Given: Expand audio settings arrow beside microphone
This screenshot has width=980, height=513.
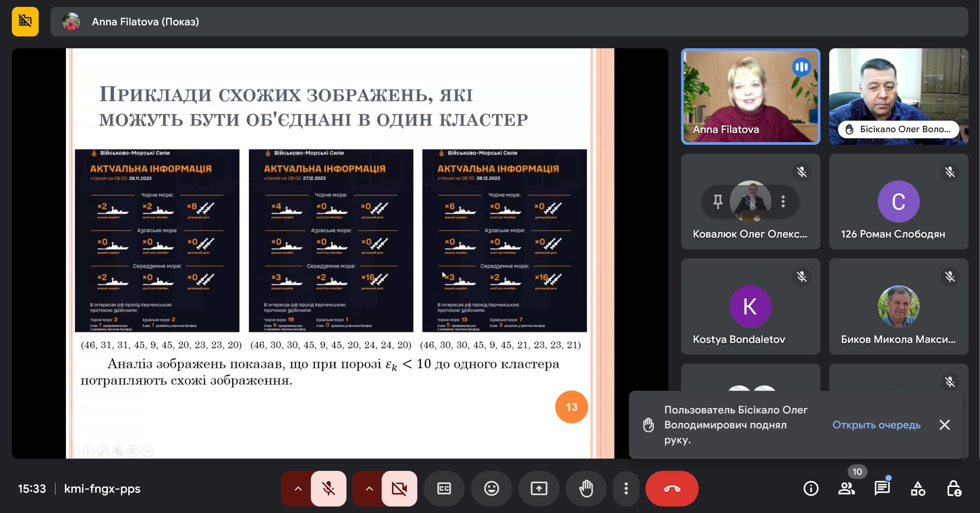Looking at the screenshot, I should [x=298, y=488].
